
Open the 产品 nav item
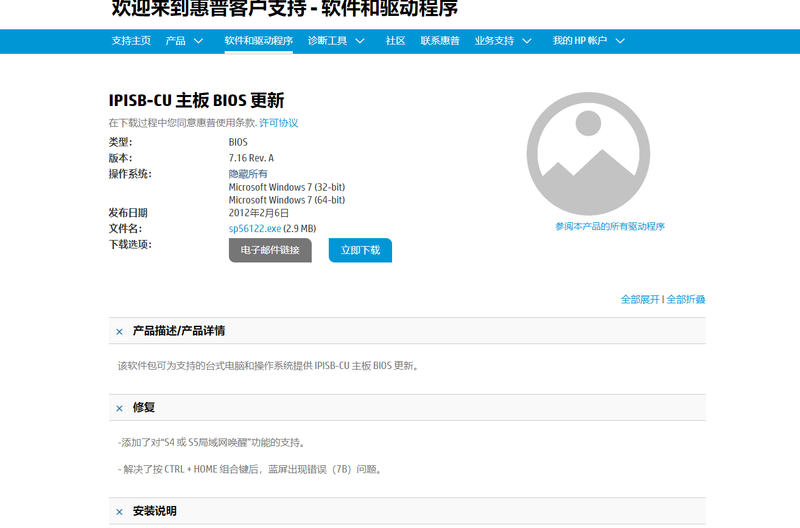176,41
